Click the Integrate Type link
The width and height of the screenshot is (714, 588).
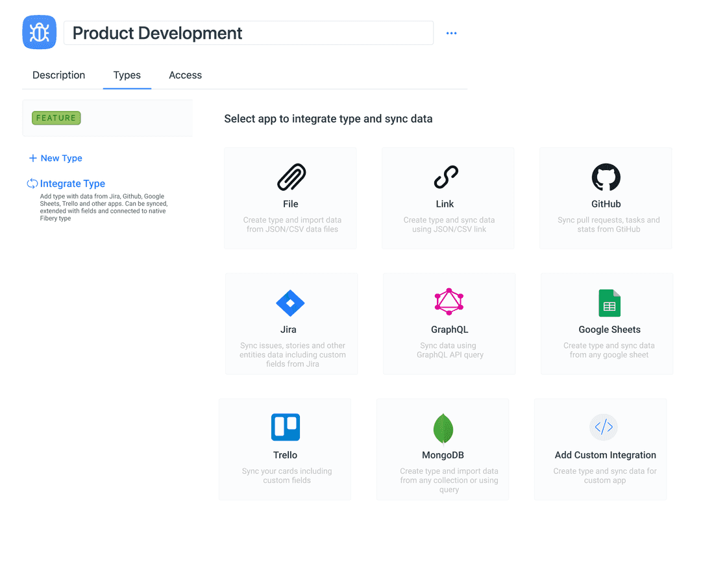pyautogui.click(x=72, y=184)
